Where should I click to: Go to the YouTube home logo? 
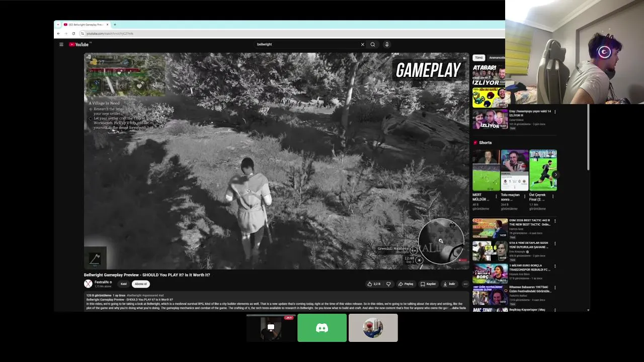click(x=79, y=44)
